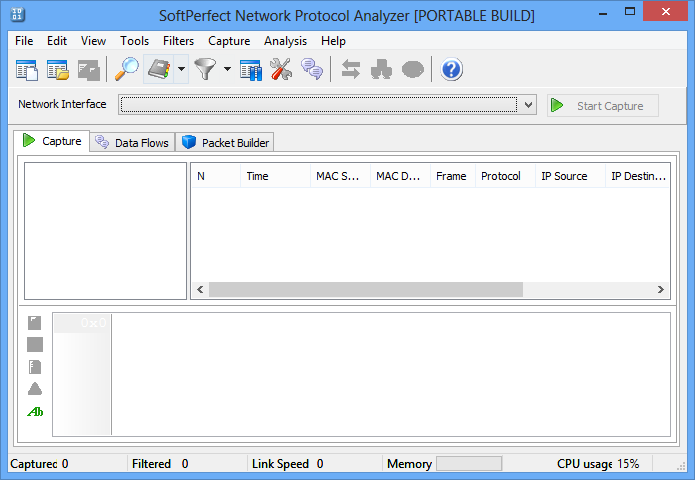Open the Network Interface combo box
This screenshot has height=480, width=695.
327,105
